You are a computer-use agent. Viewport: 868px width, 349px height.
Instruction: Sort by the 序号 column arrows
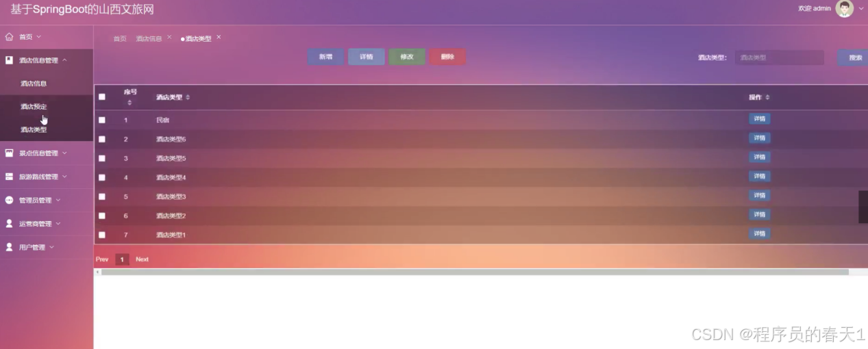coord(129,103)
